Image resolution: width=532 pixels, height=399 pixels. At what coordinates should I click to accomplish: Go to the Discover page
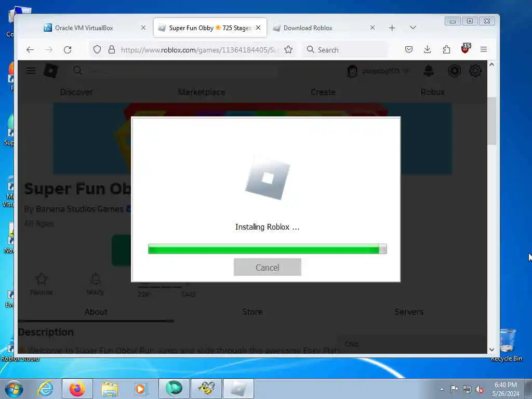click(x=76, y=92)
